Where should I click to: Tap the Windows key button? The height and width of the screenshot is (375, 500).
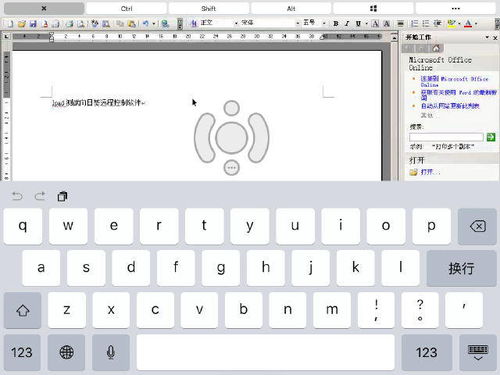point(373,8)
